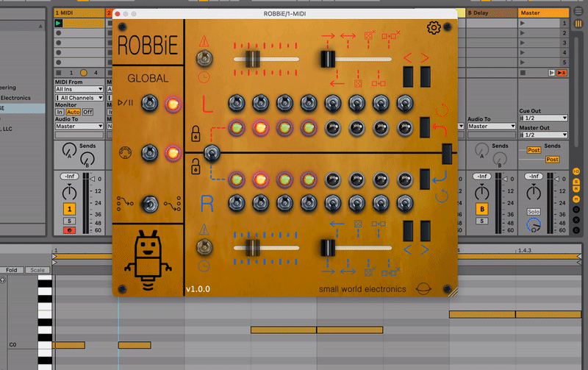The image size is (588, 370).
Task: Select the B Delay track header
Action: (491, 13)
